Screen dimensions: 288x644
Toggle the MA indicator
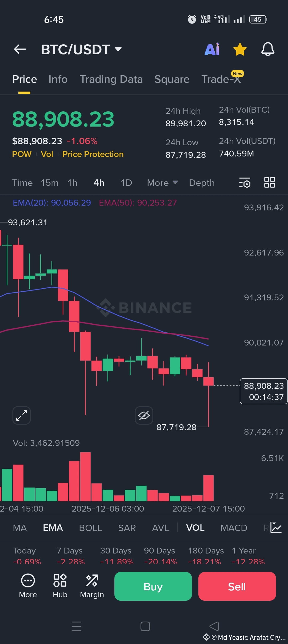20,528
